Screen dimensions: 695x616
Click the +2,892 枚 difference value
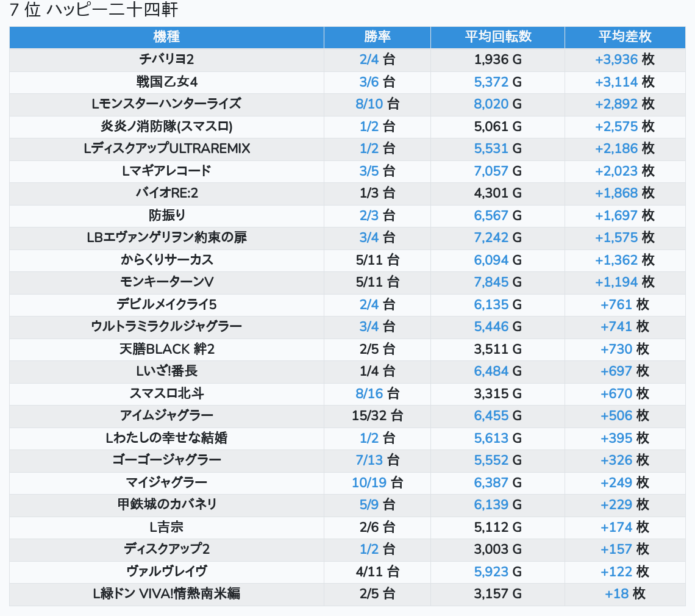tap(625, 104)
